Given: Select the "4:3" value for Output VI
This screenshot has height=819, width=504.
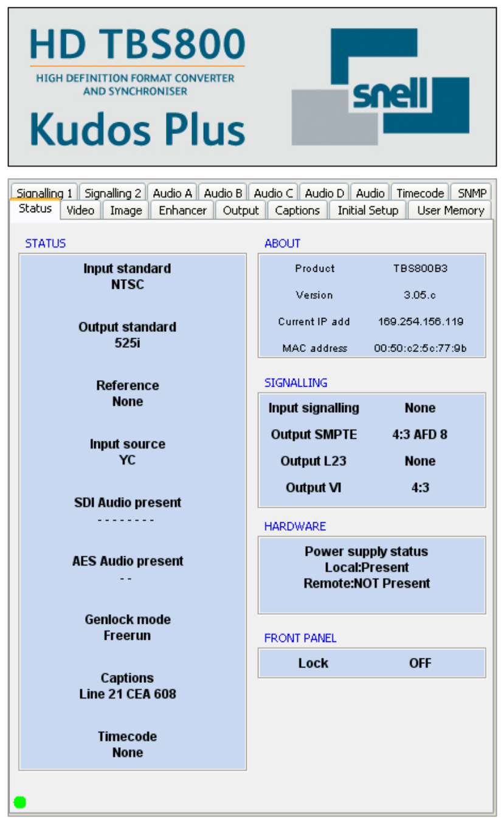Looking at the screenshot, I should point(420,488).
